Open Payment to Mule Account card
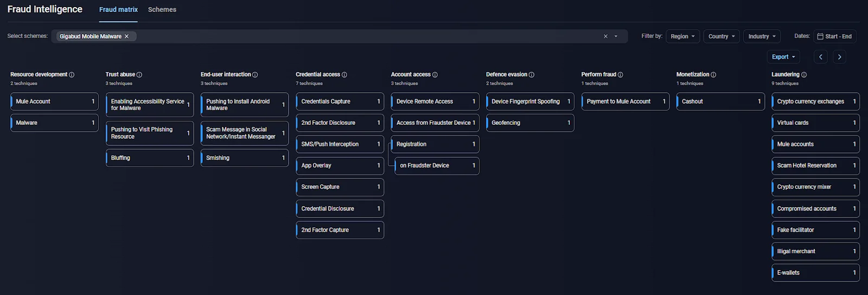 [626, 101]
